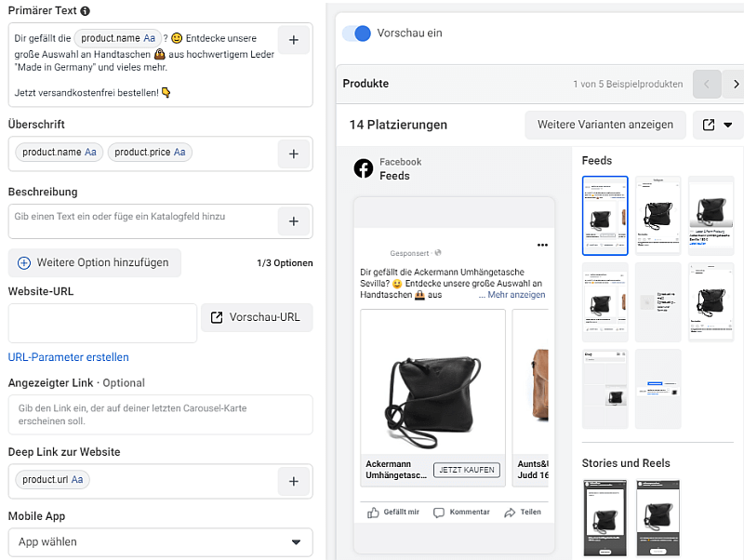Add catalog field to Primärer Text
744x560 pixels.
click(x=294, y=40)
